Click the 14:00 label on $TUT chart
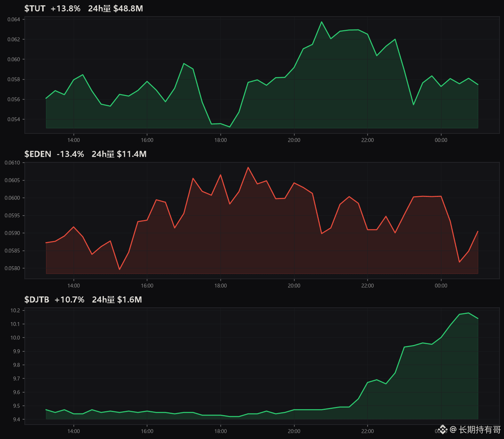Viewport: 504px width, 439px height. click(74, 140)
